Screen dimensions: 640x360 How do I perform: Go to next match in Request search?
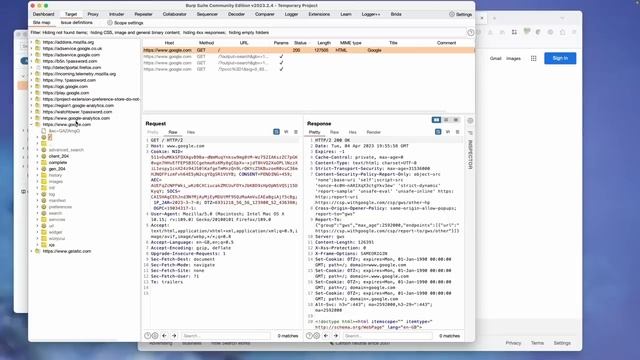click(174, 336)
